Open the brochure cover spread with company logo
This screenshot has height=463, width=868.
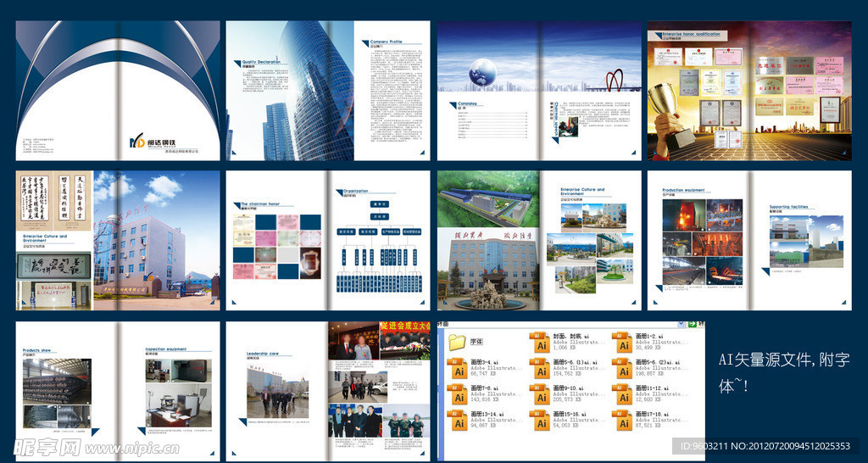118,91
